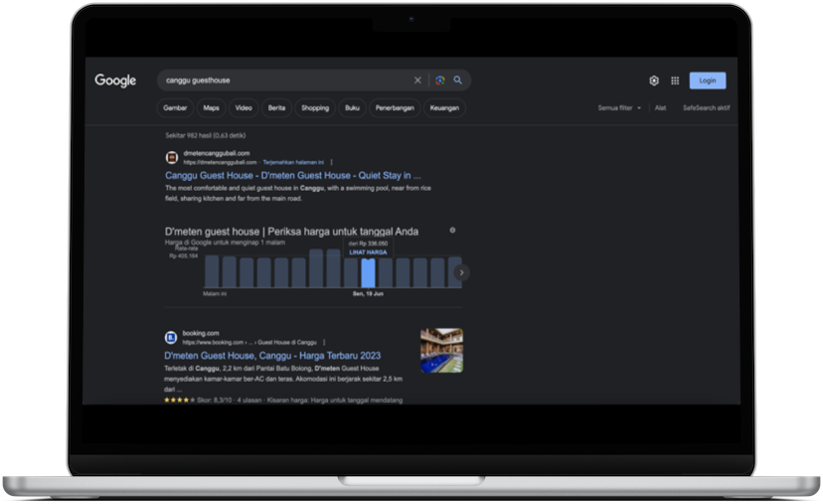This screenshot has height=504, width=823.
Task: Click the star rating Skor 8,3/10 line
Action: [x=283, y=400]
